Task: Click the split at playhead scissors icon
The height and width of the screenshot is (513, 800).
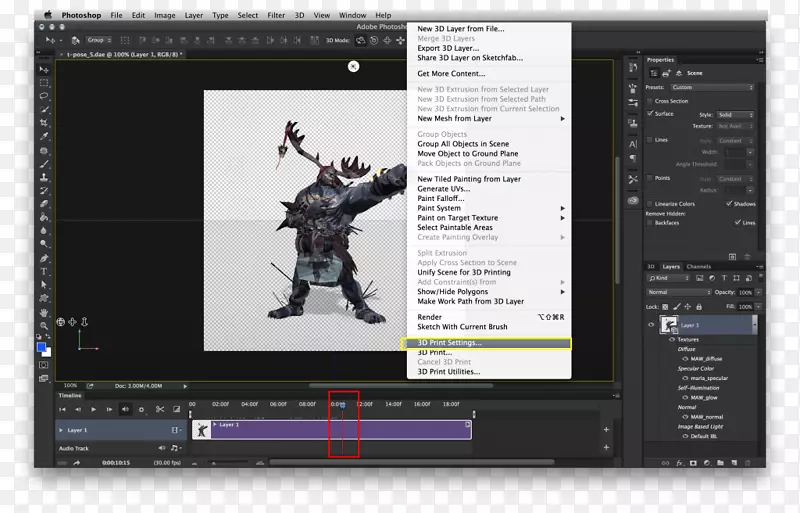Action: (160, 409)
